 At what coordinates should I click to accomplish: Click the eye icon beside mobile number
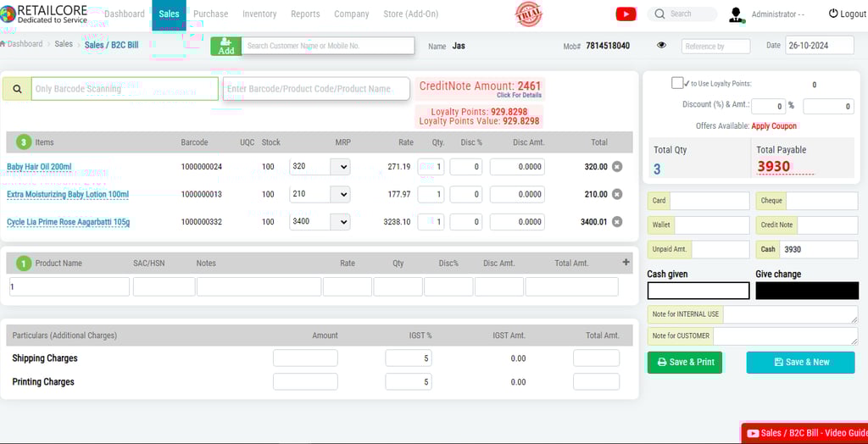point(661,46)
